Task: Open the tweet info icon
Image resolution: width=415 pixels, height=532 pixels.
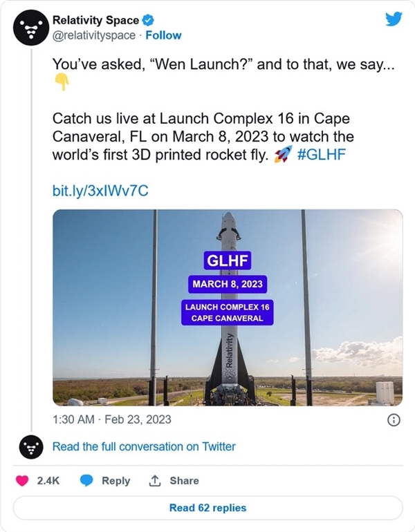Action: [x=393, y=419]
